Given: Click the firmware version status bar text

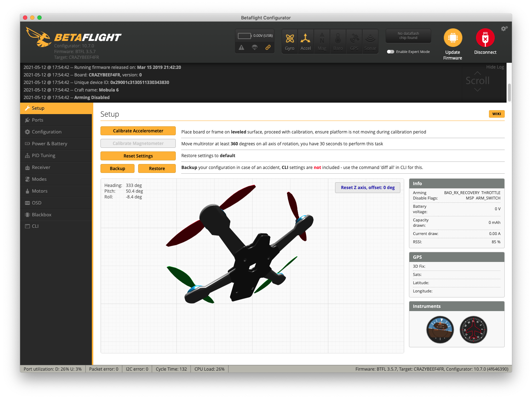Looking at the screenshot, I should 432,369.
